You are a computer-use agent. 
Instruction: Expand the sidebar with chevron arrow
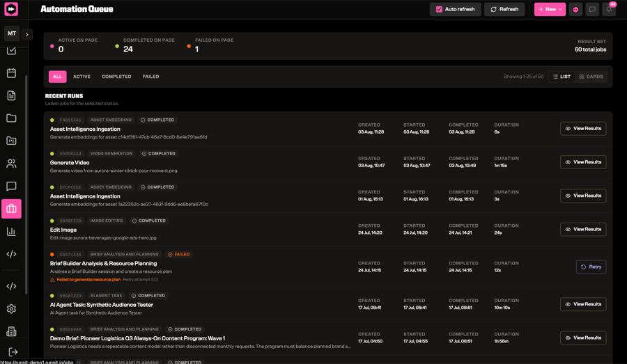(26, 34)
